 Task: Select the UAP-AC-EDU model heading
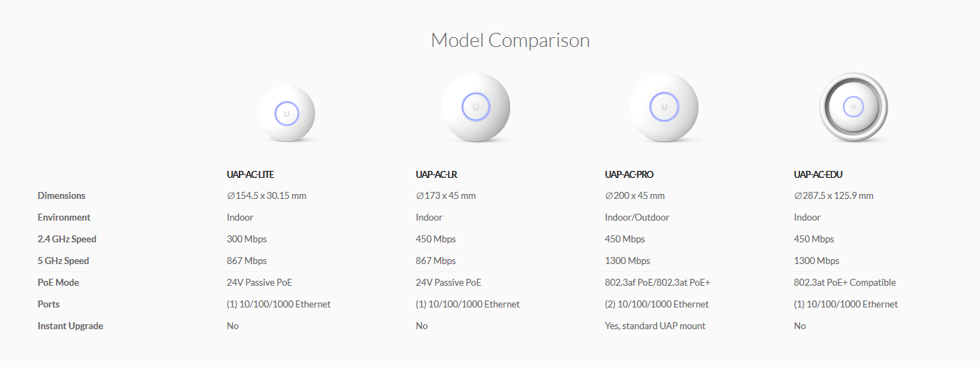click(818, 174)
